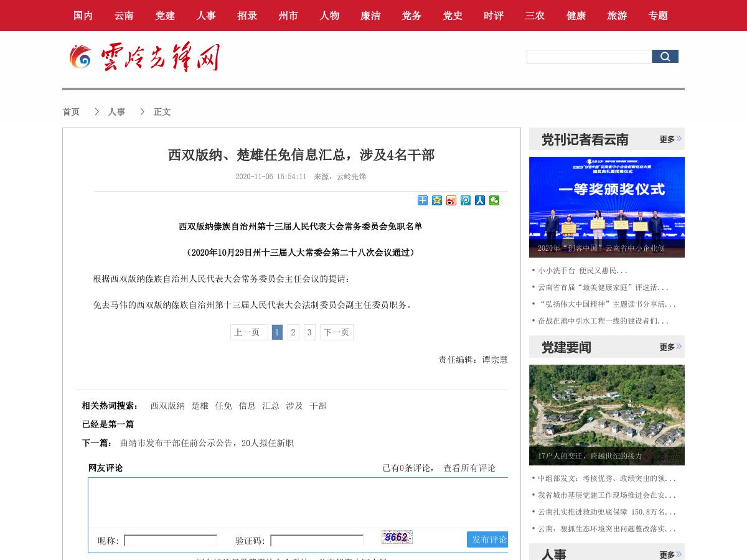
Task: Click the 首页 breadcrumb link
Action: (x=71, y=111)
